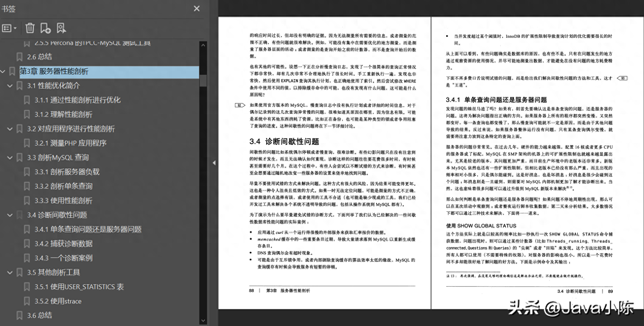Go to bookmark 3.1 性能优化简介

pos(53,85)
